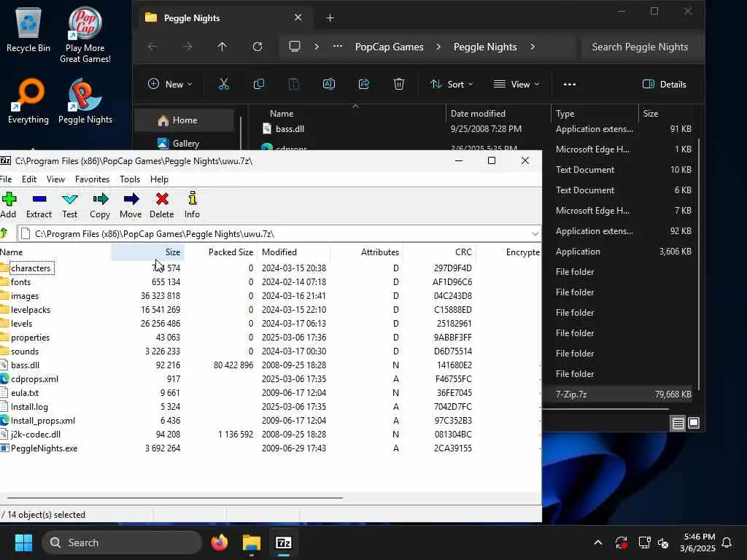Show hidden system tray icons
The height and width of the screenshot is (560, 747).
(x=598, y=542)
